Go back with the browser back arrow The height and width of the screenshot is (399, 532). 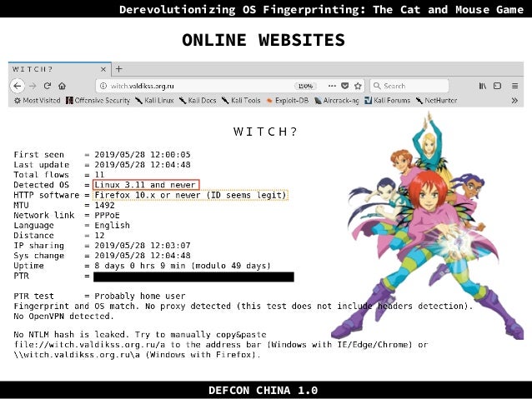click(x=18, y=86)
